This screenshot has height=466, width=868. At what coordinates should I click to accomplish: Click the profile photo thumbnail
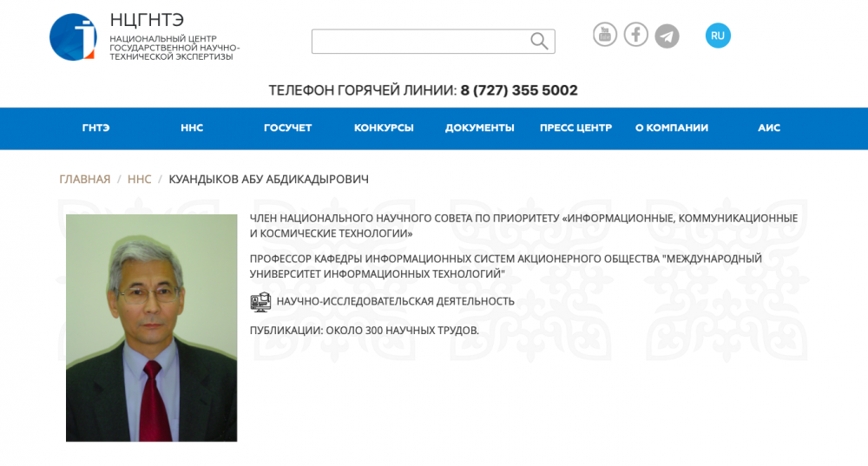pyautogui.click(x=152, y=328)
